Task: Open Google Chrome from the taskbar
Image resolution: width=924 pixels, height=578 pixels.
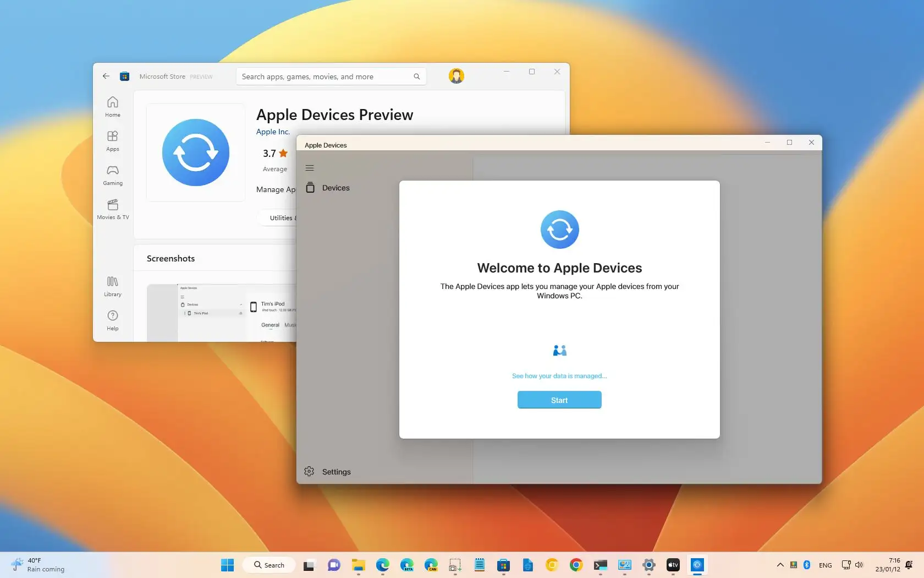Action: tap(576, 565)
